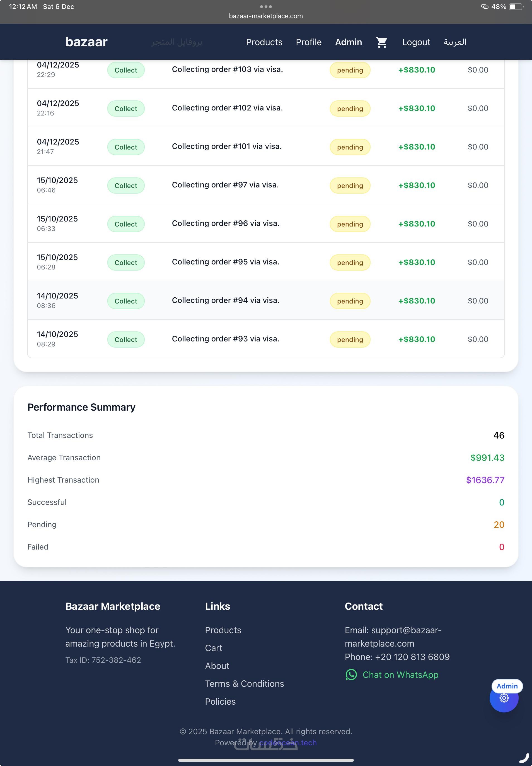Tap the WhatsApp chat icon
Screen dimensions: 532x766
point(351,675)
